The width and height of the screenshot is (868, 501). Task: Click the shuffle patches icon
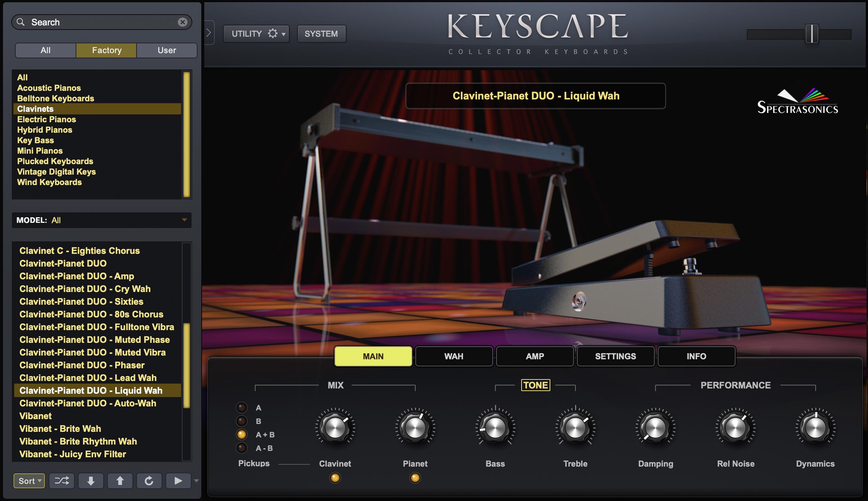click(62, 480)
